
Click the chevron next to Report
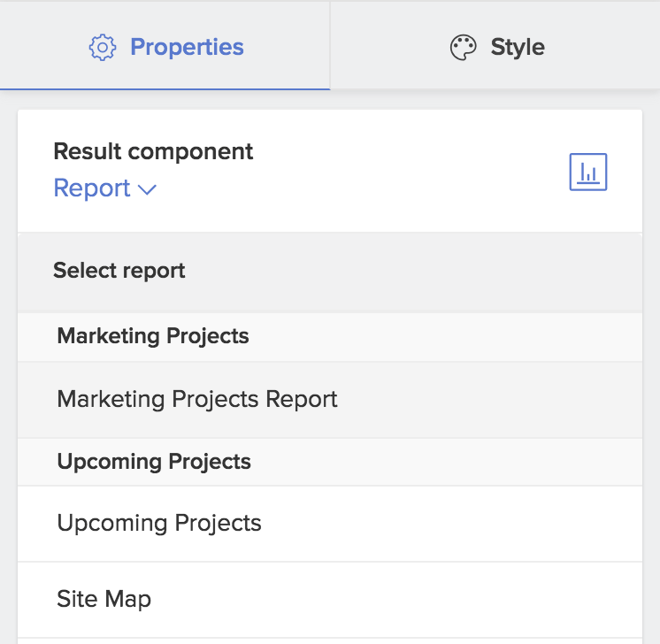148,189
